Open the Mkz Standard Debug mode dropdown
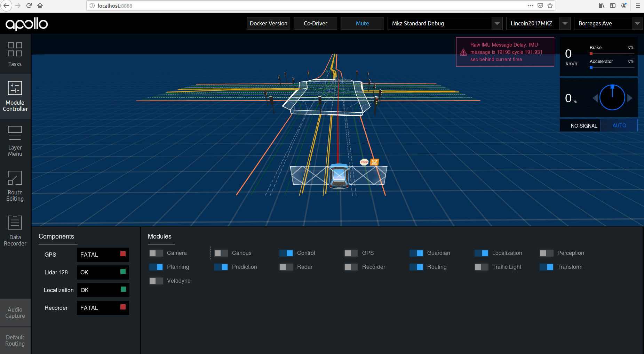The height and width of the screenshot is (354, 644). 445,23
